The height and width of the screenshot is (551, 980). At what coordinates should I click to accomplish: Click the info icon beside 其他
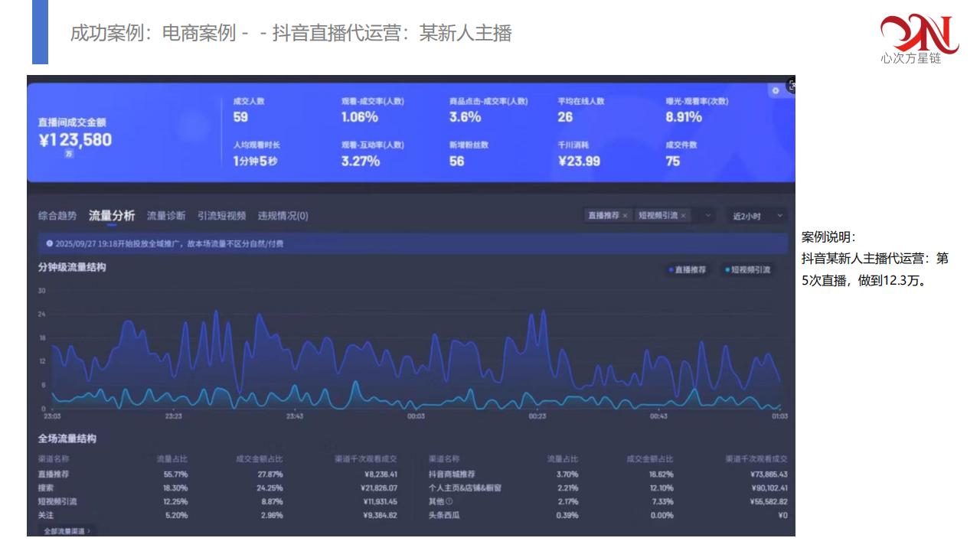pyautogui.click(x=449, y=501)
